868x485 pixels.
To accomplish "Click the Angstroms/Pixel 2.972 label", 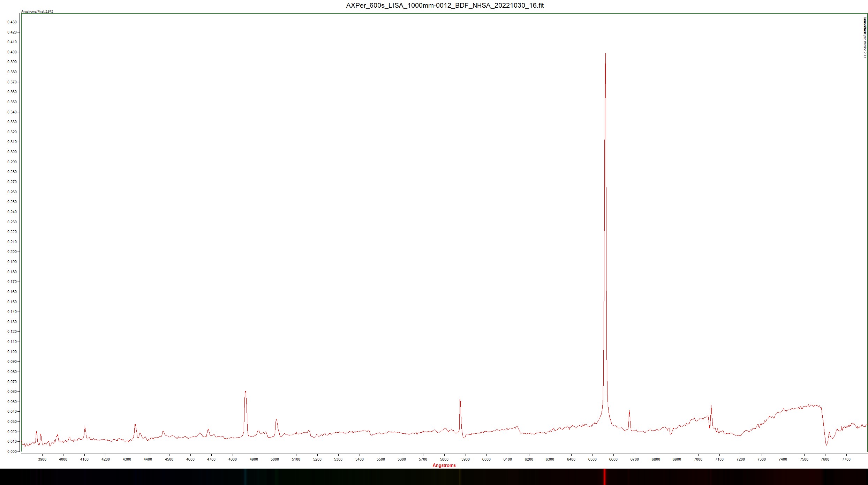I will (37, 12).
